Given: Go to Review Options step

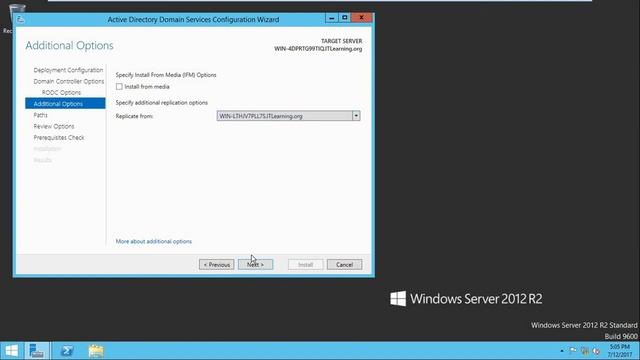Looking at the screenshot, I should point(54,126).
